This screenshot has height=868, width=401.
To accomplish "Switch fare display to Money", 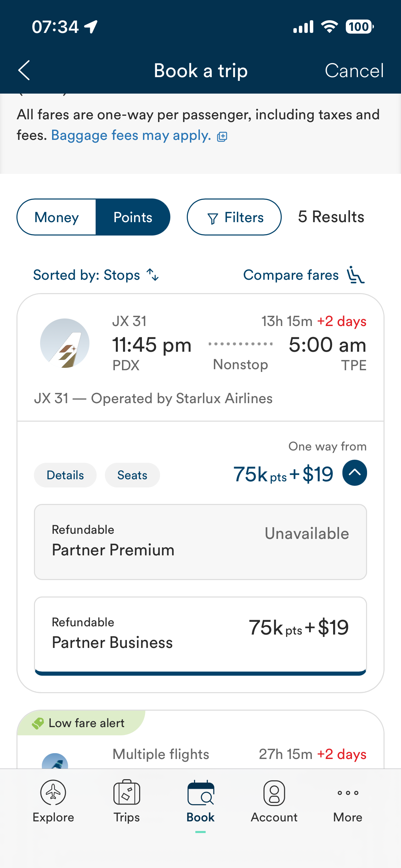I will 57,217.
